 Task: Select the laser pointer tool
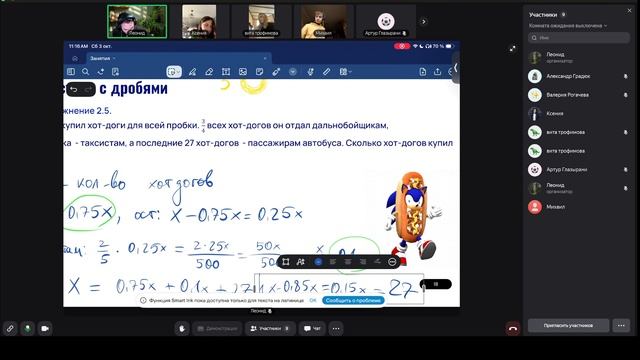[x=276, y=72]
